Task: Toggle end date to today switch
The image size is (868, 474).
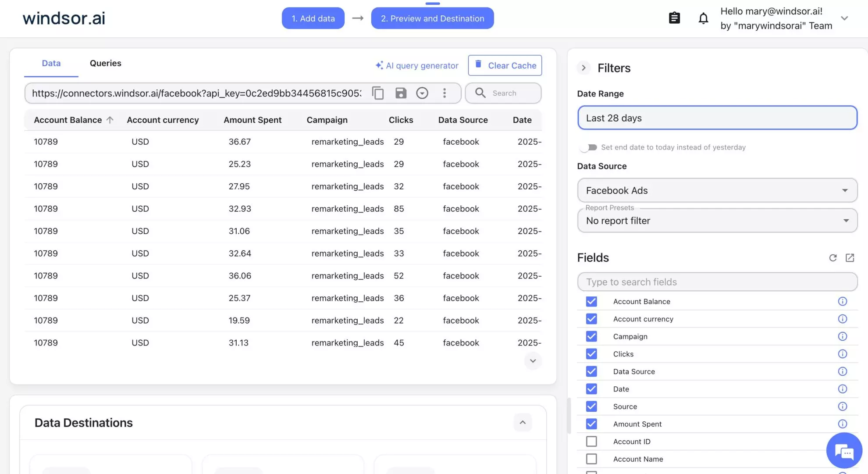Action: tap(589, 147)
